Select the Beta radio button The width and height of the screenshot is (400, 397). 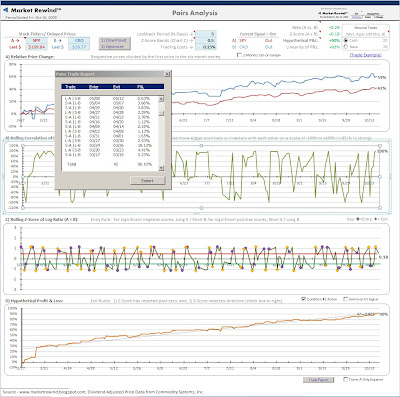click(346, 47)
